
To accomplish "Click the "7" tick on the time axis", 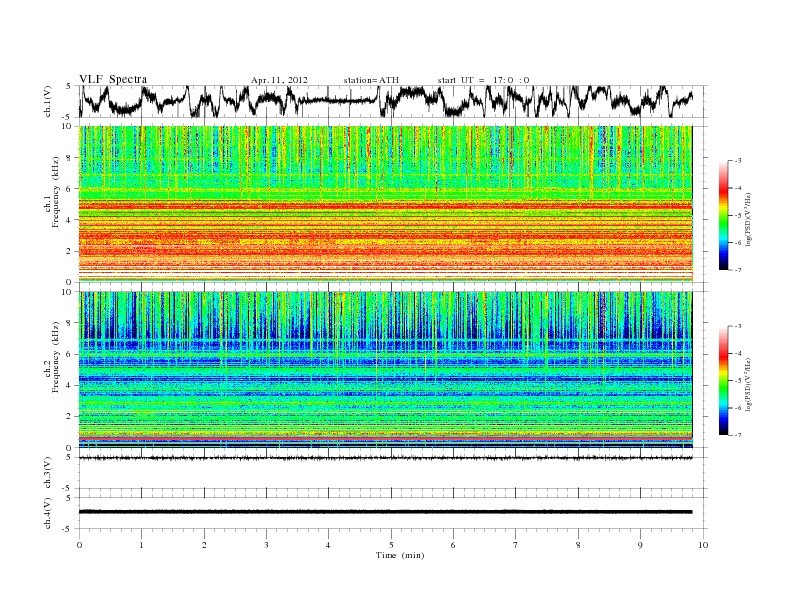I will point(516,545).
